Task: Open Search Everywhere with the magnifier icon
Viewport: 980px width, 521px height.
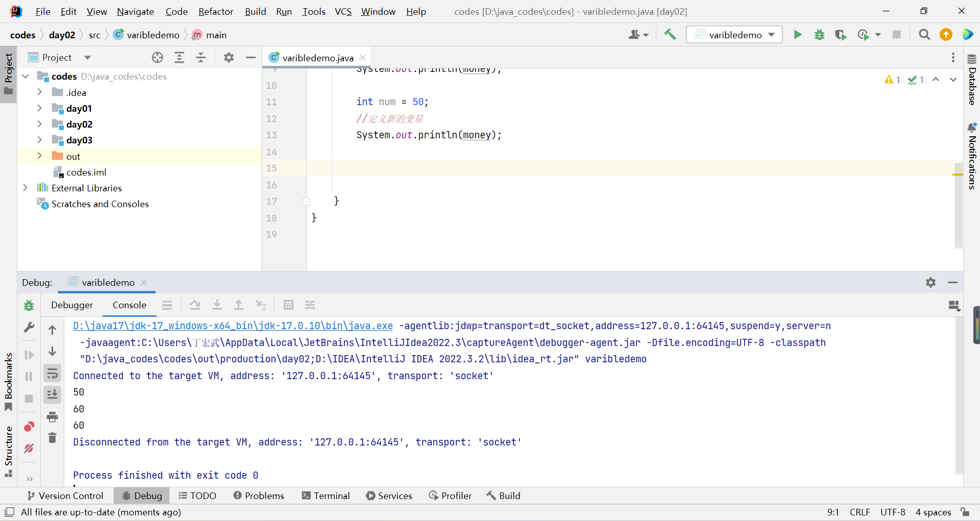Action: [924, 35]
